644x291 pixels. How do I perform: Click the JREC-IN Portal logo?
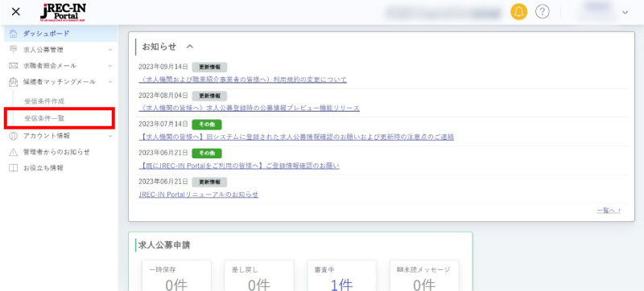click(x=63, y=12)
